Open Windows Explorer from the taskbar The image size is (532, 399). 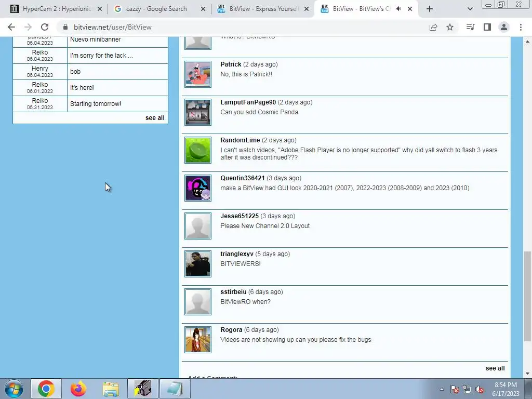point(111,389)
